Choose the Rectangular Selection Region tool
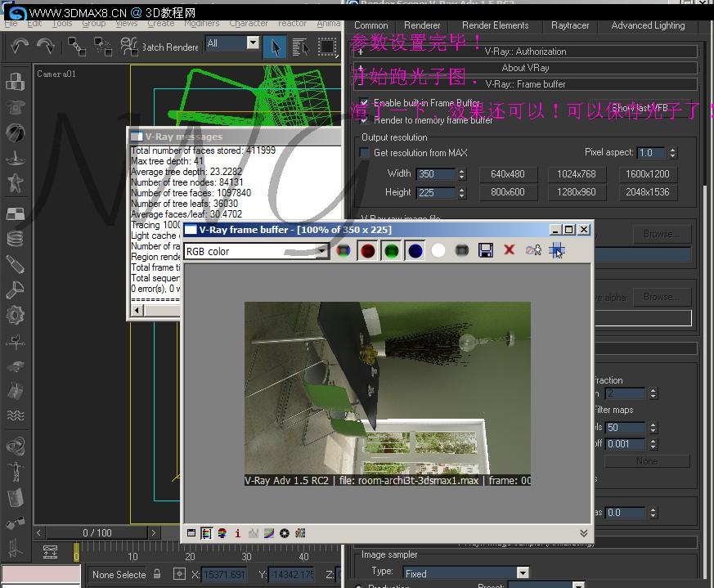This screenshot has width=714, height=588. click(x=327, y=47)
